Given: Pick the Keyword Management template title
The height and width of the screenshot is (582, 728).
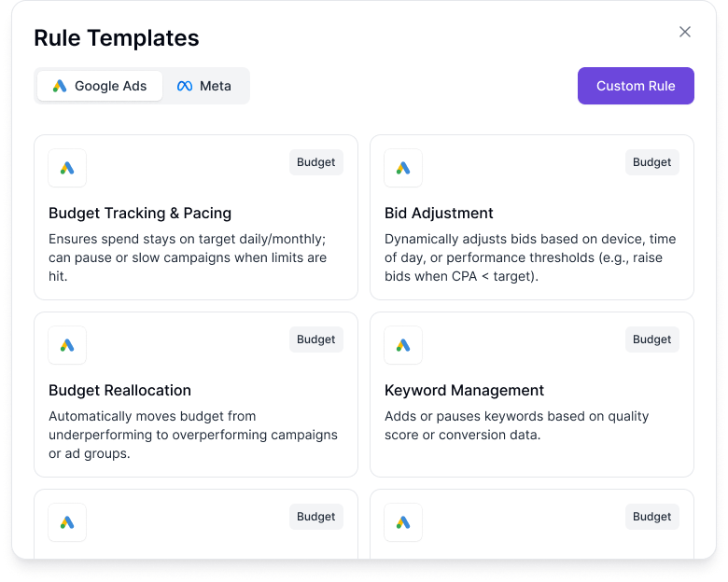Looking at the screenshot, I should click(464, 390).
